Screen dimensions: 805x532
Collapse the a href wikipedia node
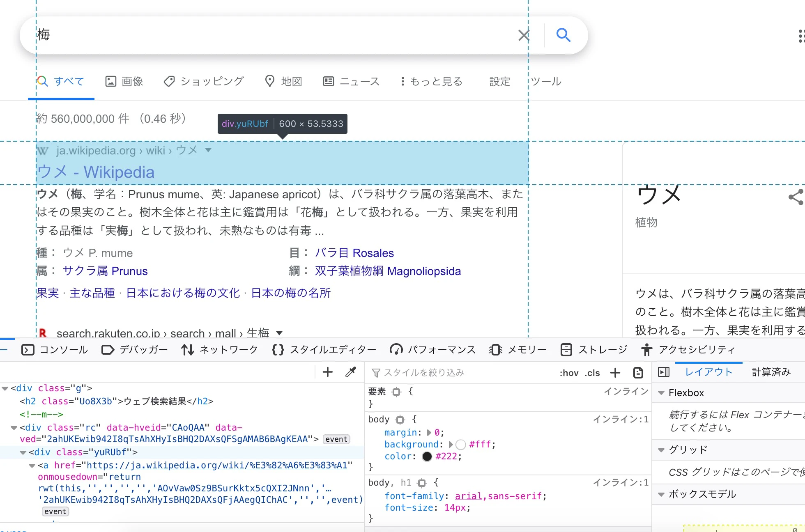tap(32, 465)
